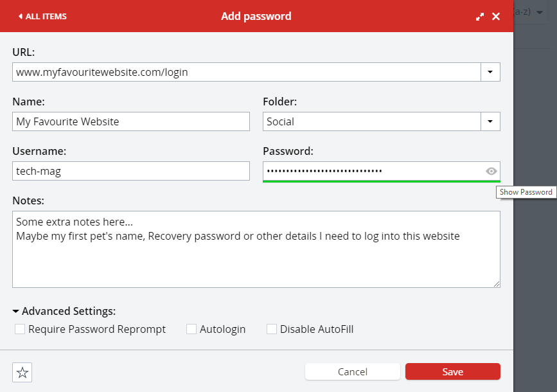The image size is (557, 392).
Task: Focus the Name text field
Action: click(131, 121)
